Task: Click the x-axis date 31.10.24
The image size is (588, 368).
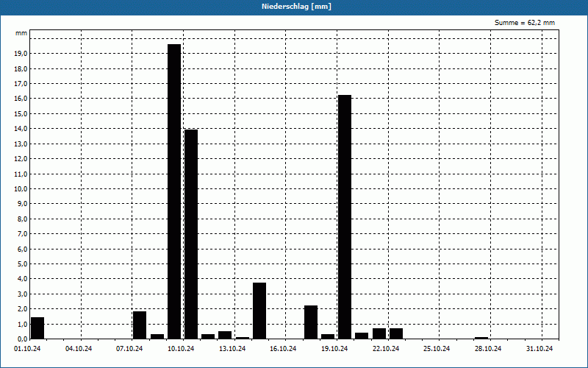Action: tap(539, 349)
